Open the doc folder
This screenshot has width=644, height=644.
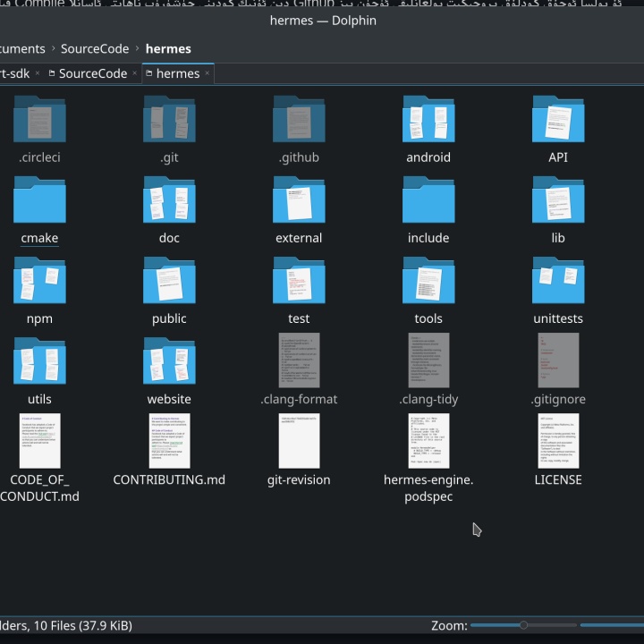pyautogui.click(x=169, y=199)
